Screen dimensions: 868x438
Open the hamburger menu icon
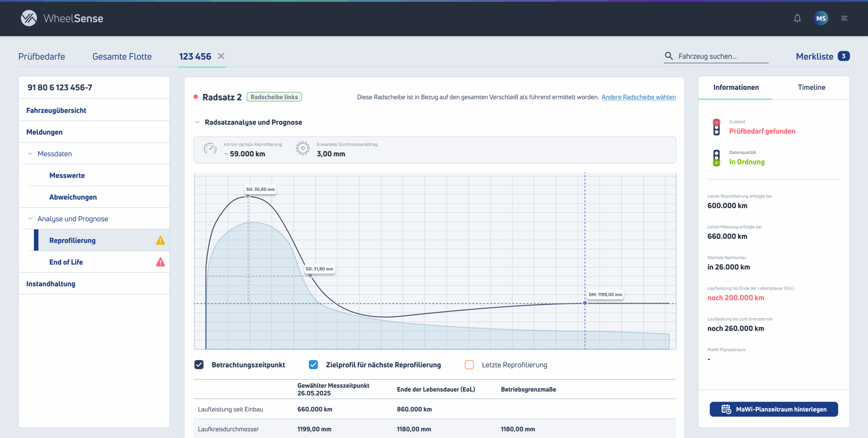(x=844, y=18)
